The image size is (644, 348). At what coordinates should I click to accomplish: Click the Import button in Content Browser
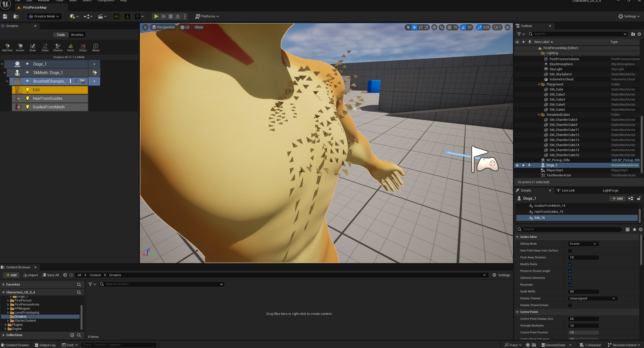[x=31, y=275]
